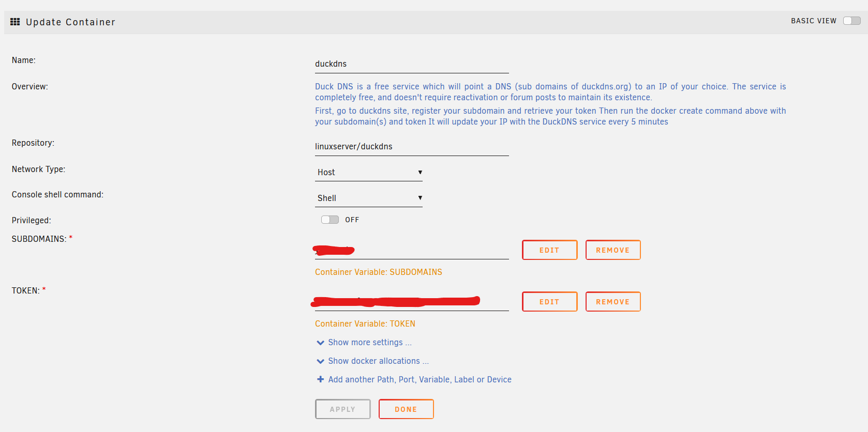Screen dimensions: 868x432
Task: Click the 'Overview:' label
Action: (29, 86)
